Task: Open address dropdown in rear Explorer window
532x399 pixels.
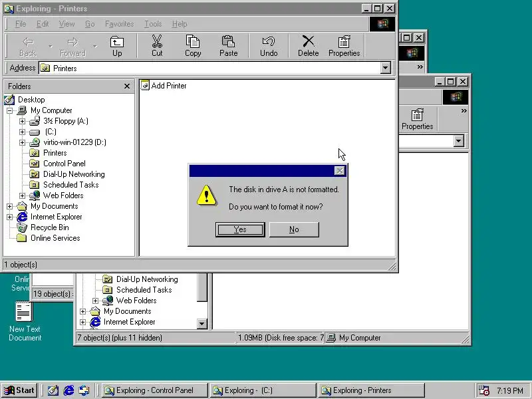Action: (x=458, y=141)
